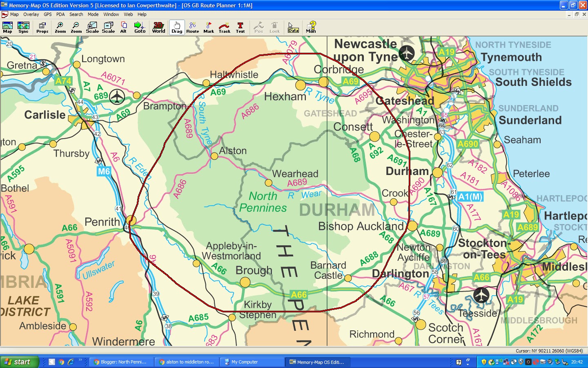
Task: Switch to 3D World view
Action: pos(158,27)
